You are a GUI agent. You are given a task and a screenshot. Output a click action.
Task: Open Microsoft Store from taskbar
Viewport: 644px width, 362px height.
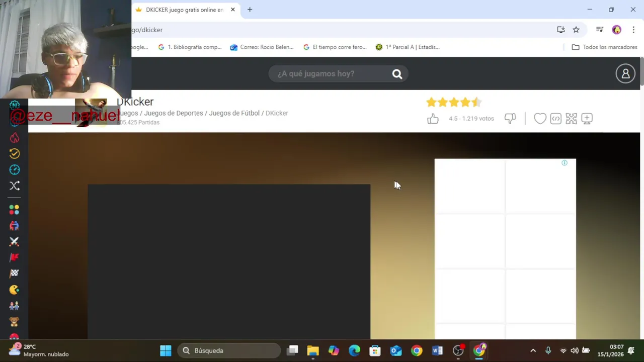375,350
